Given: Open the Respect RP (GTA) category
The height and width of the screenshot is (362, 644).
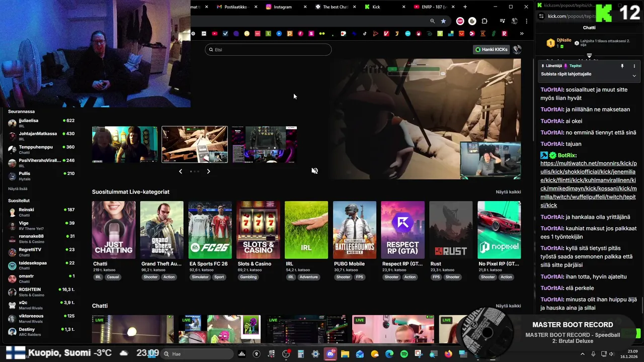Looking at the screenshot, I should (403, 230).
